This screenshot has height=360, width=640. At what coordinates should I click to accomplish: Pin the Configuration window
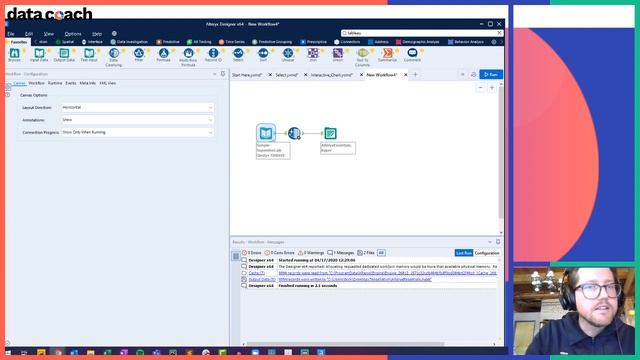tap(223, 74)
